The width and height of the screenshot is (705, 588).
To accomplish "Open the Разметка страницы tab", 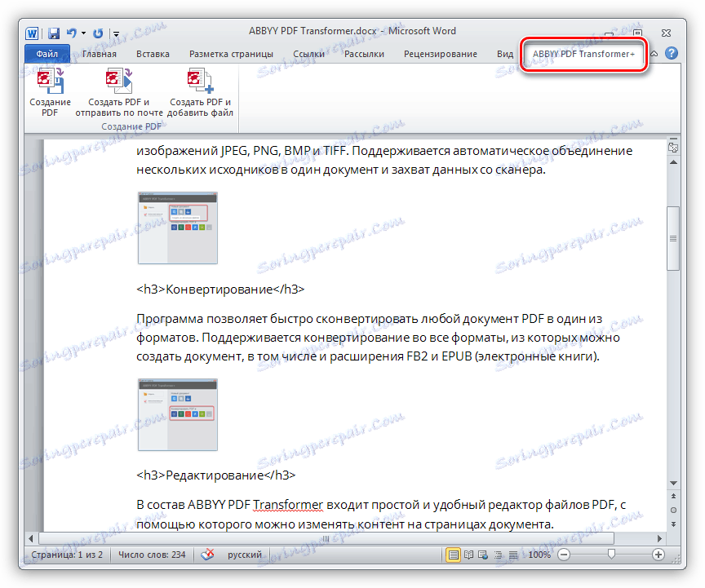I will point(231,54).
